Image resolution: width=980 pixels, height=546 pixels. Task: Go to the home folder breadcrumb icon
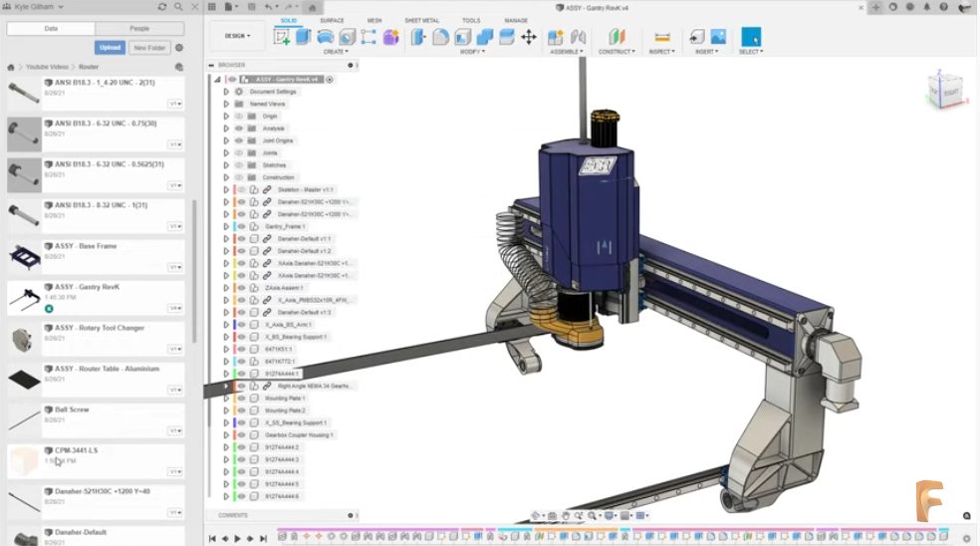pos(11,67)
